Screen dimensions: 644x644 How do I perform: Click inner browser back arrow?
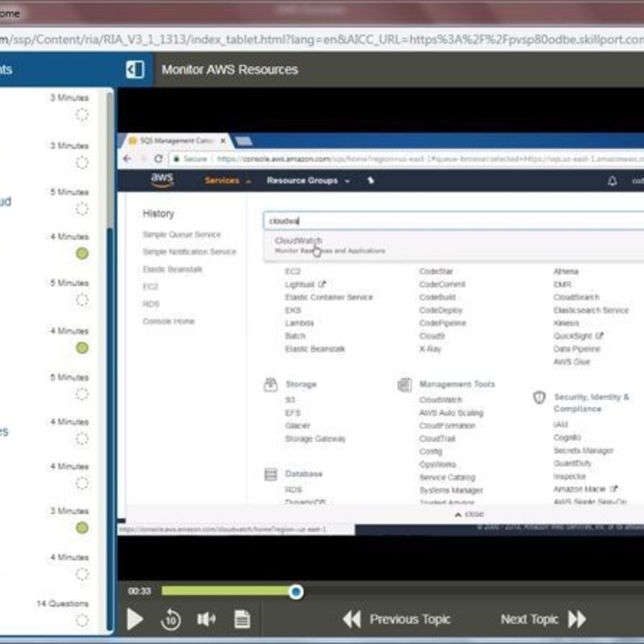[127, 159]
